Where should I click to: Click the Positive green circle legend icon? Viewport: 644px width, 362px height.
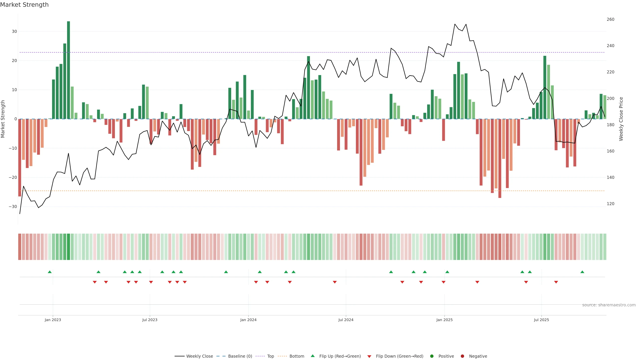click(432, 356)
